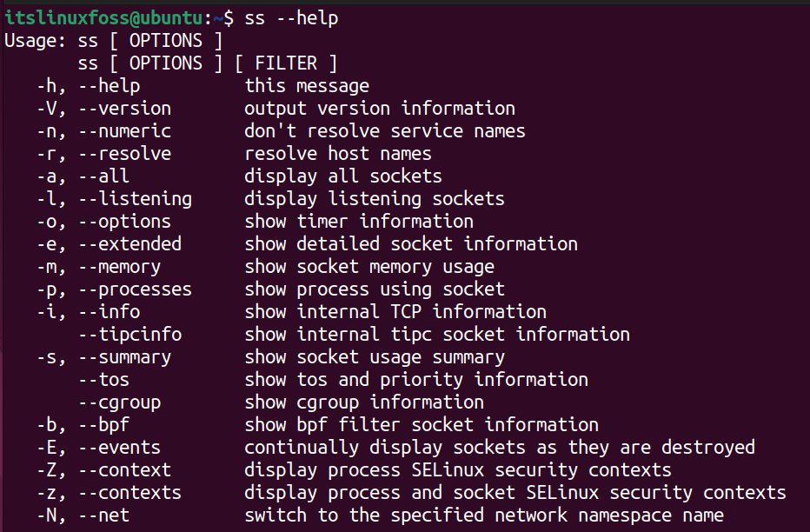Image resolution: width=810 pixels, height=532 pixels.
Task: Click the --numeric option text
Action: [124, 131]
